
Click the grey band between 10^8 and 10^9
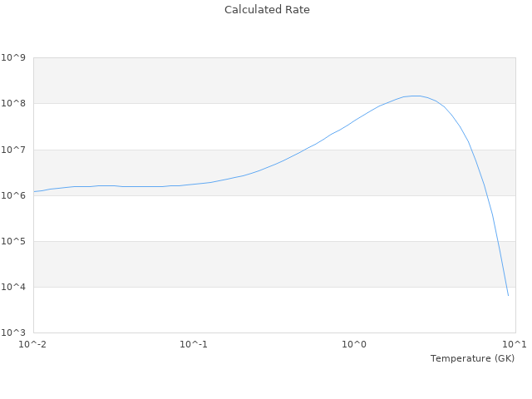point(208,81)
